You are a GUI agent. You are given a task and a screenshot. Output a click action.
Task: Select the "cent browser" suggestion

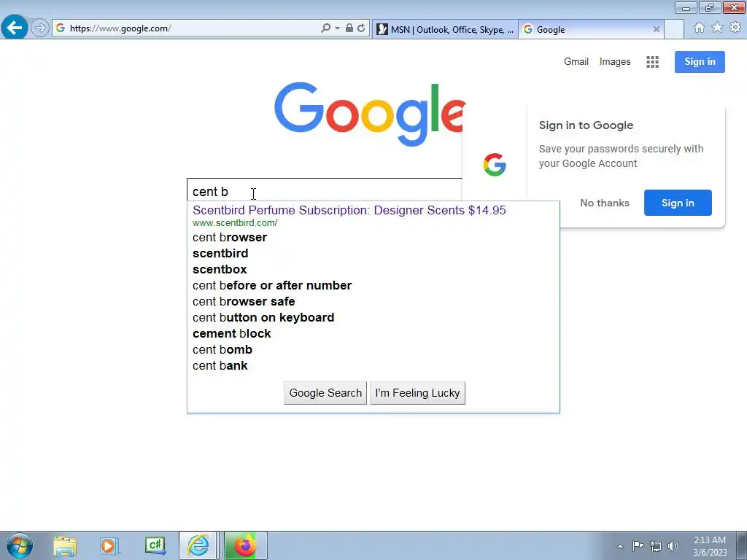(x=373, y=237)
